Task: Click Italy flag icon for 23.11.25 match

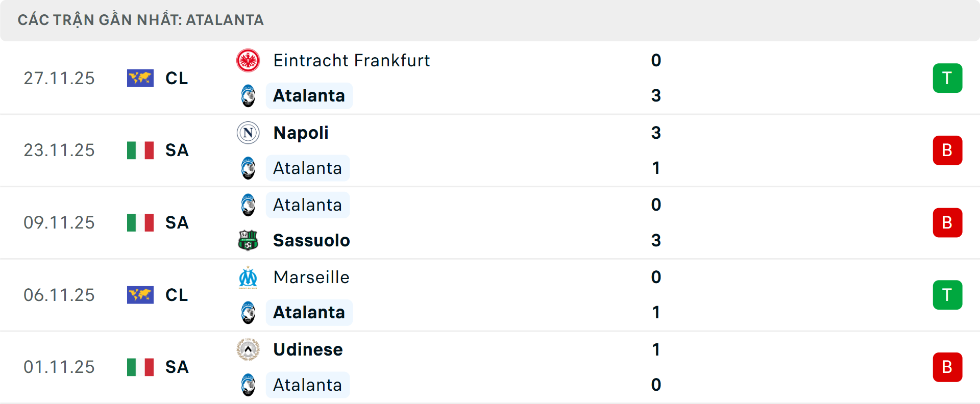Action: click(140, 150)
